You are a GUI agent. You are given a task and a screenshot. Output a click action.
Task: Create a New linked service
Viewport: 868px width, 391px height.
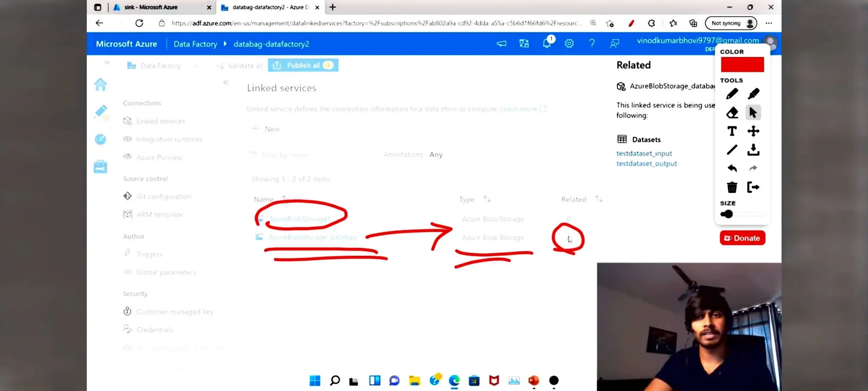click(266, 129)
